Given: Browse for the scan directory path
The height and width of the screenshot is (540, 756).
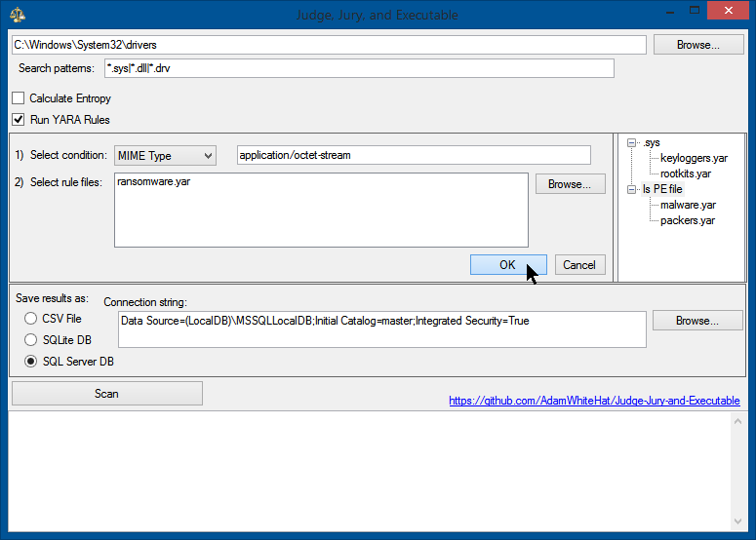Looking at the screenshot, I should click(x=696, y=45).
